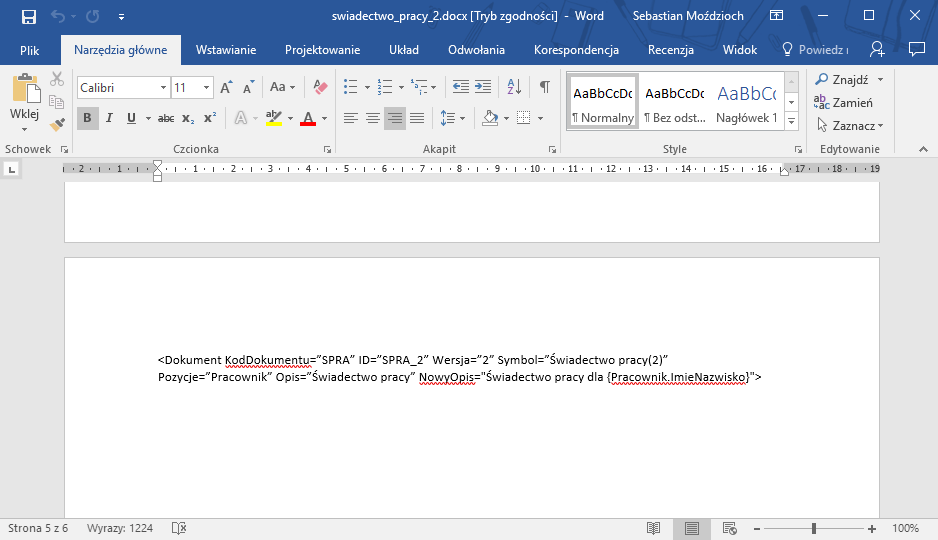Click the Increase Font Size icon
Screen dimensions: 938x540
226,88
